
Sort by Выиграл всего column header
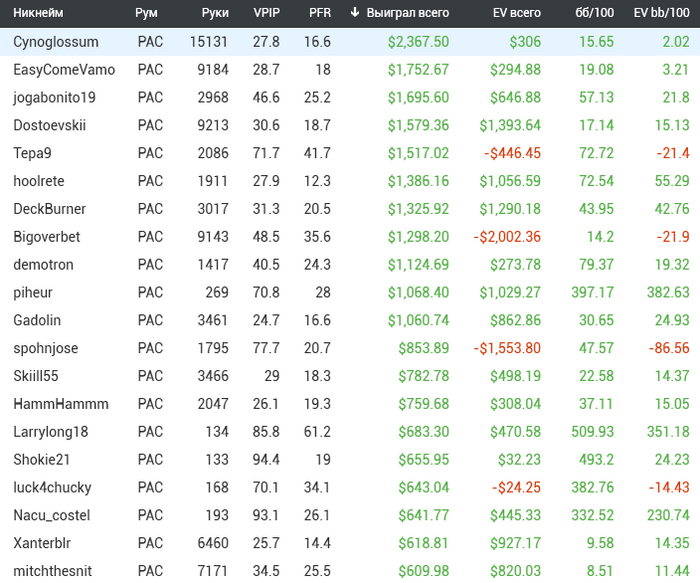[408, 12]
